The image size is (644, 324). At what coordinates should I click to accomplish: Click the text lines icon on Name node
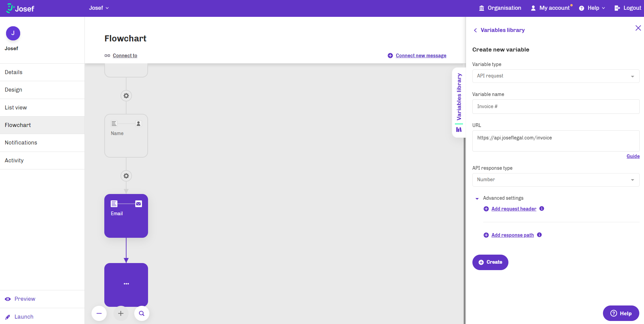coord(114,124)
